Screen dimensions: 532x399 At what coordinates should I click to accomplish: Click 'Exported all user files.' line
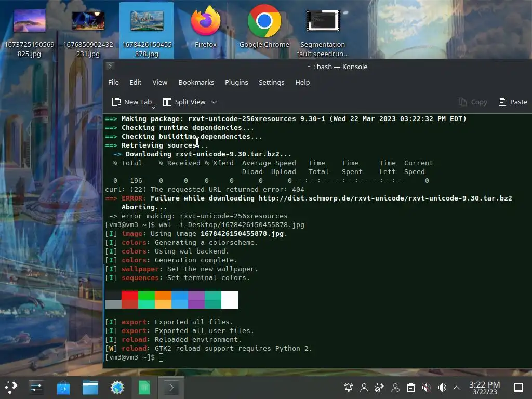point(204,330)
